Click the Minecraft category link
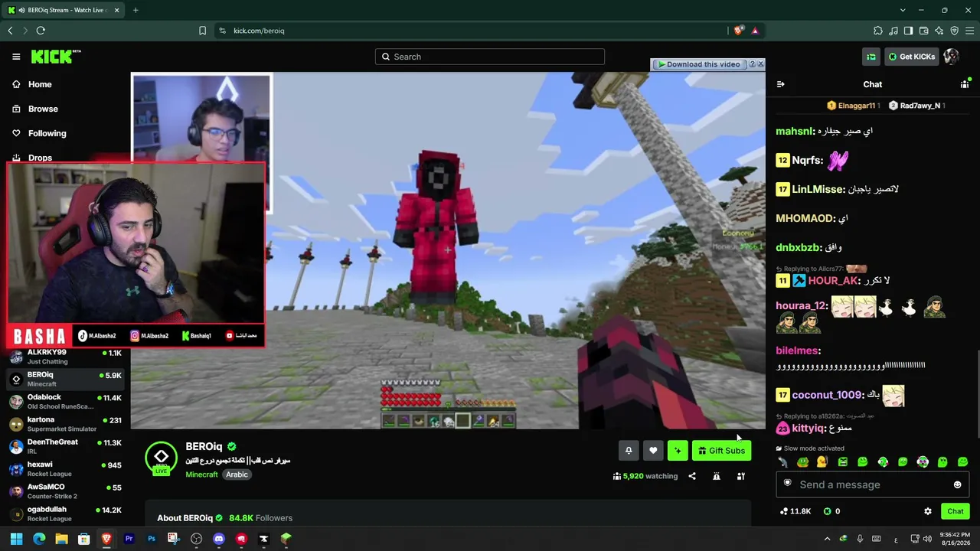The width and height of the screenshot is (980, 551). [201, 474]
